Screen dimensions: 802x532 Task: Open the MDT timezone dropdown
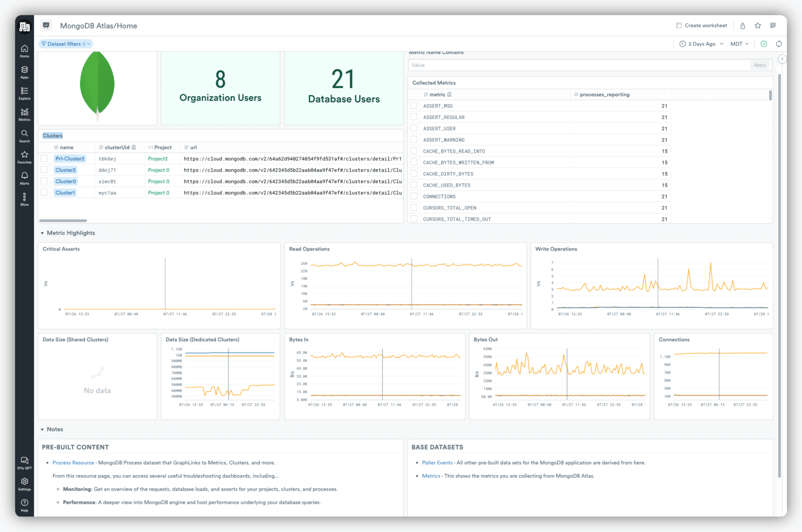click(739, 44)
